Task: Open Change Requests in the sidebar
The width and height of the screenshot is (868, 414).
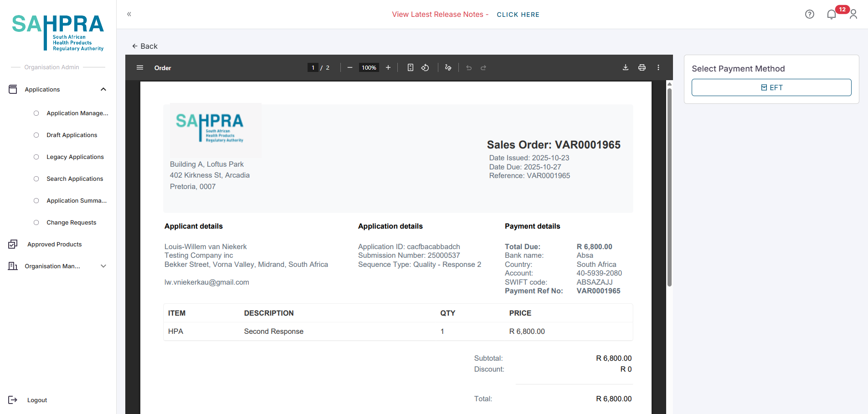Action: [x=71, y=223]
